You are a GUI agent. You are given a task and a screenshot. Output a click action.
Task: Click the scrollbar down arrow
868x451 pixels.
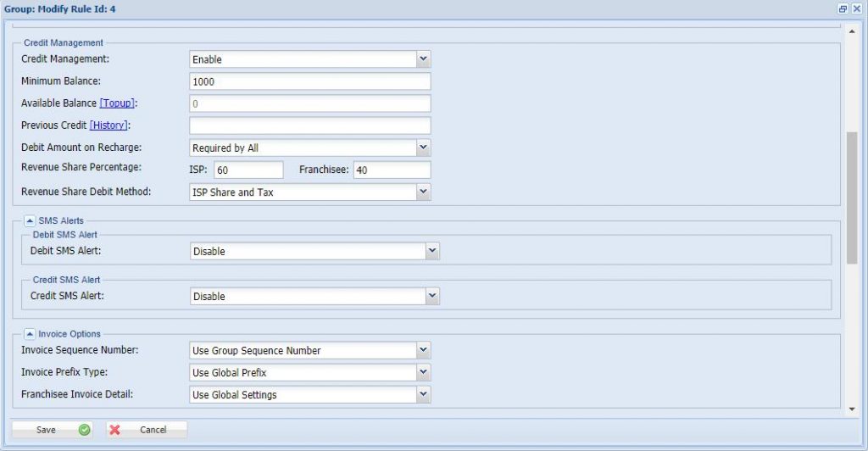point(852,409)
